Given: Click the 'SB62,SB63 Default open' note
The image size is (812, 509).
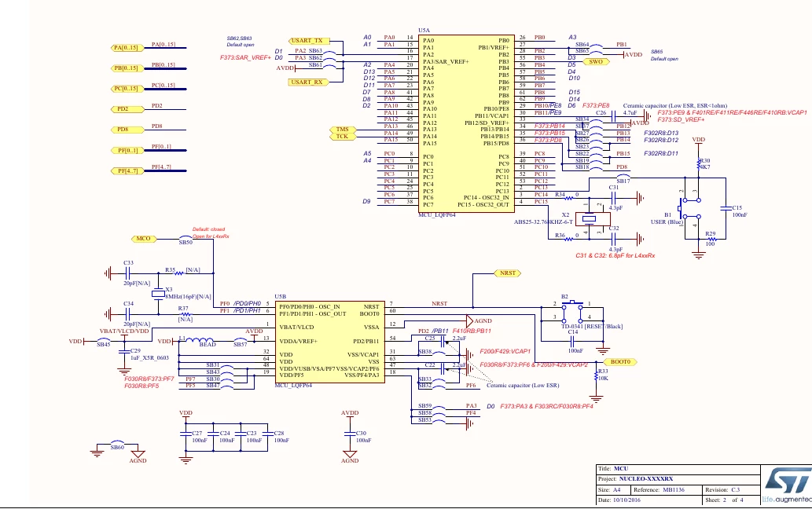Looking at the screenshot, I should [x=241, y=42].
